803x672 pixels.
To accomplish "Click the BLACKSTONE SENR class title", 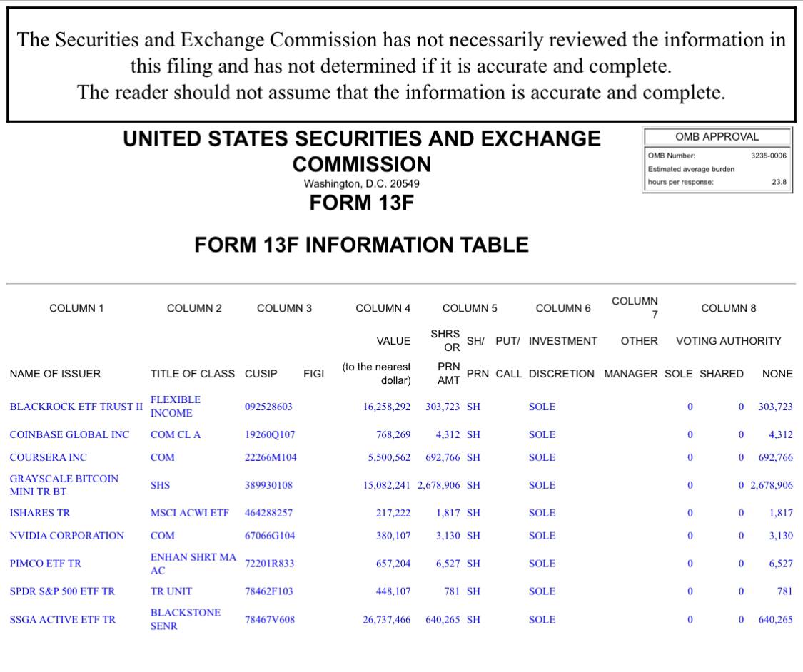I will (175, 619).
